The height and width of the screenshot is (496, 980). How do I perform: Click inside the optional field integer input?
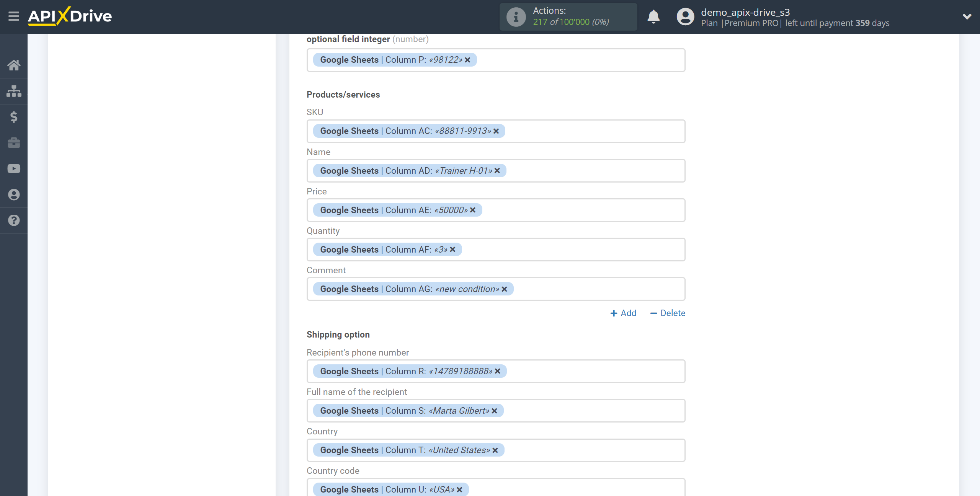(496, 60)
